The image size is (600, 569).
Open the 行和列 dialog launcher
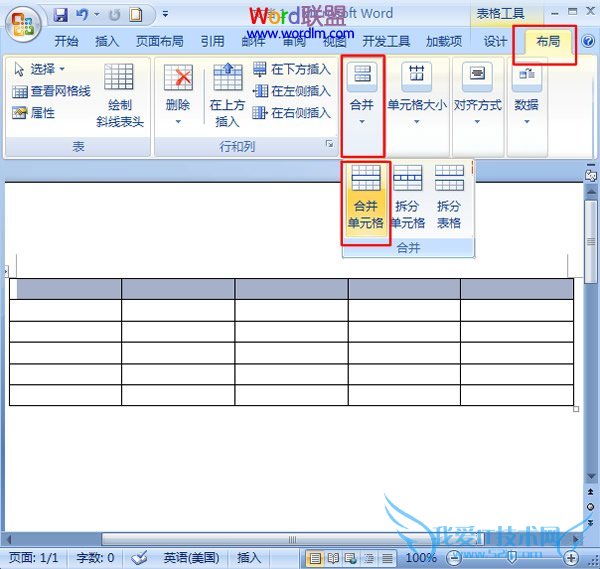[329, 144]
